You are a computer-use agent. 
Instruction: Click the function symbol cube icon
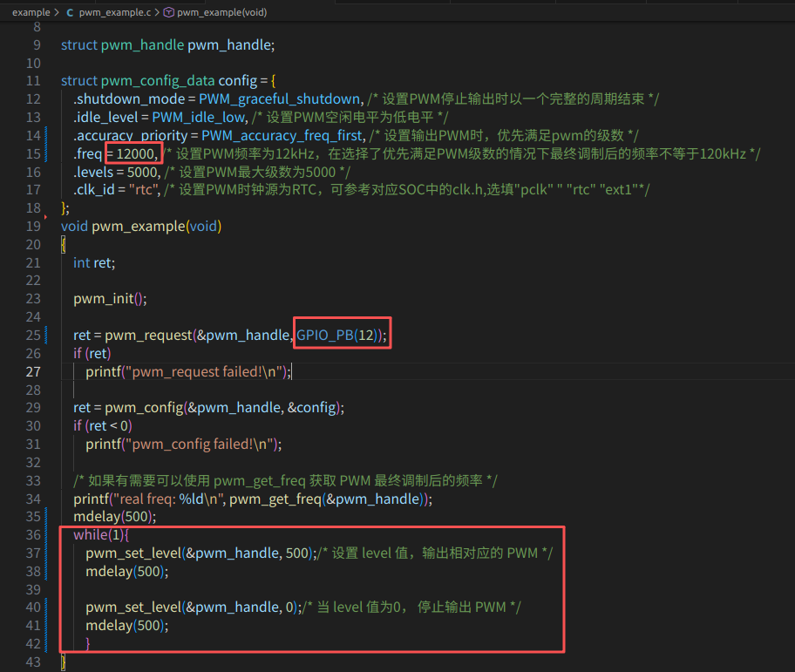[169, 12]
